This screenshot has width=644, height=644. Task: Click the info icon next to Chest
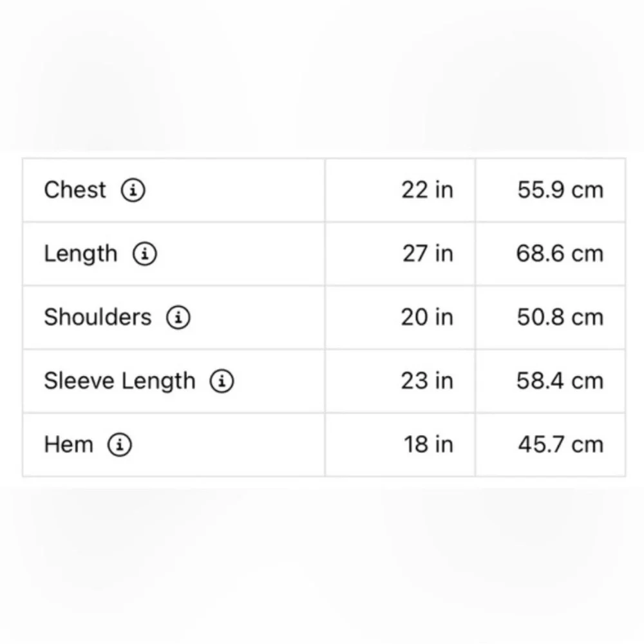click(x=133, y=191)
